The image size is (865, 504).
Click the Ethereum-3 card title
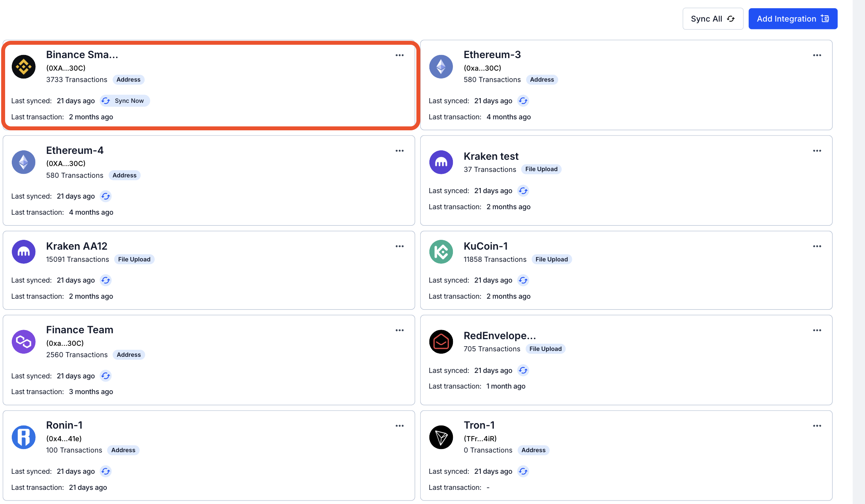[x=492, y=55]
